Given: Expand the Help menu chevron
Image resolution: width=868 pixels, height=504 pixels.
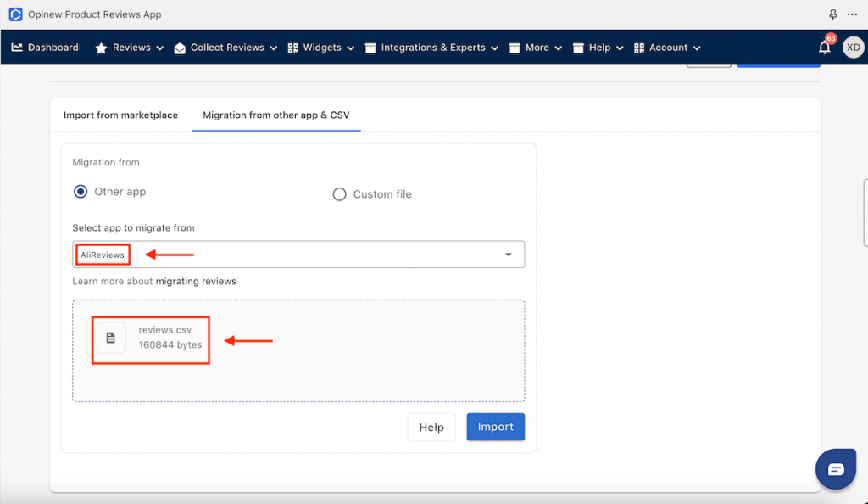Looking at the screenshot, I should coord(620,48).
